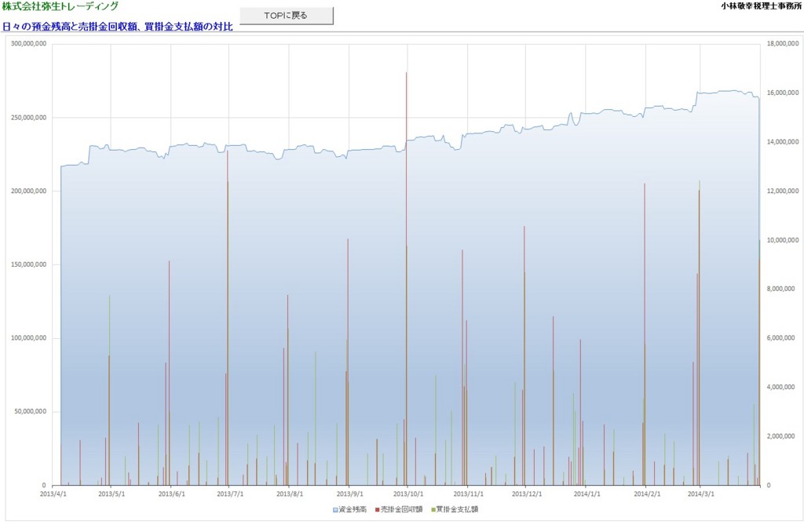Click the 2013/4/1 date label
Screen dimensions: 804x532
(x=53, y=494)
